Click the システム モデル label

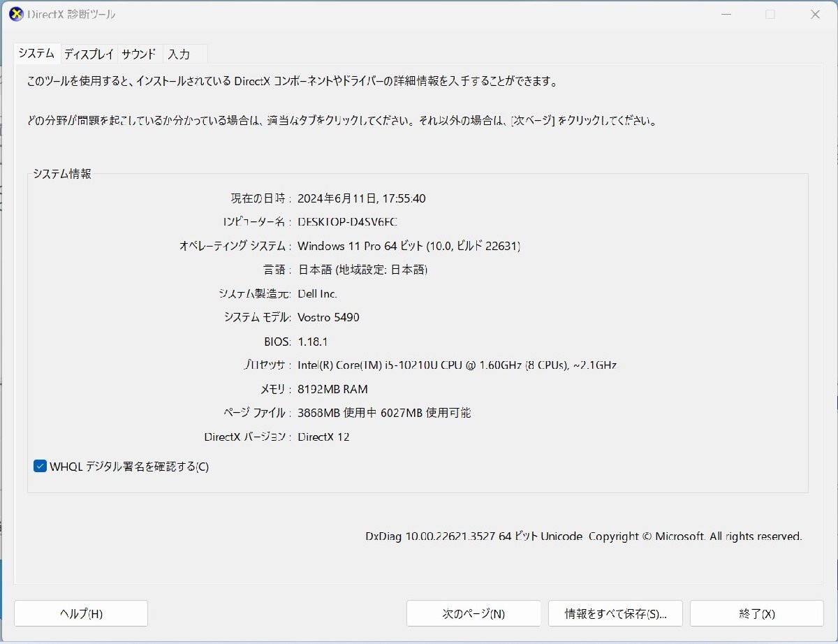[256, 317]
